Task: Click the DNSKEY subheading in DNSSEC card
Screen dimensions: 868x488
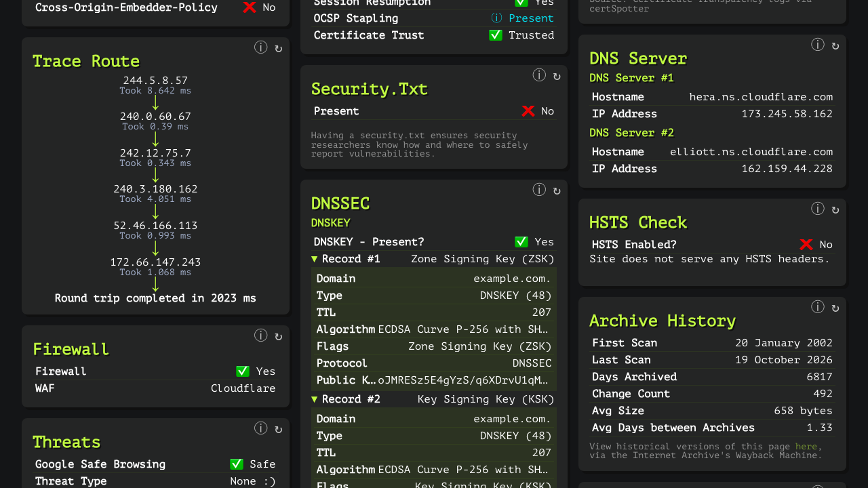Action: coord(330,223)
